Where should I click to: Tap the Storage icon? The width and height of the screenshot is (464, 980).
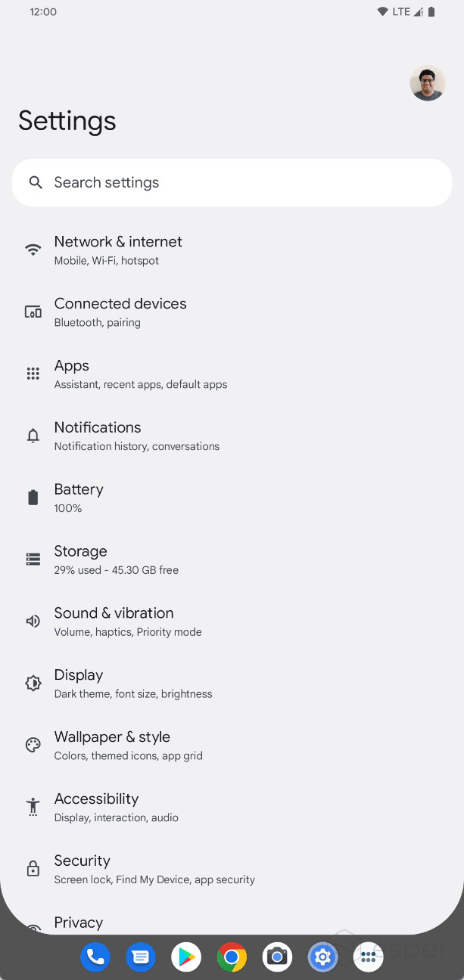click(33, 560)
